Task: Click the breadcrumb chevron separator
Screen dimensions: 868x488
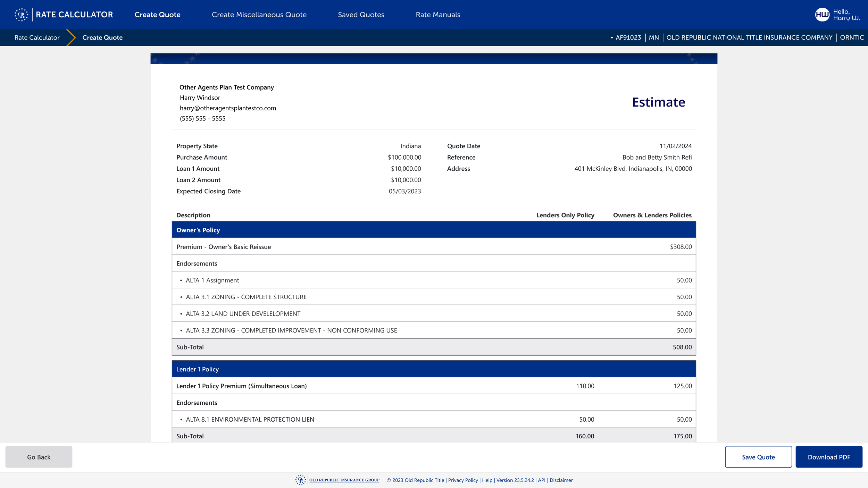Action: point(71,37)
